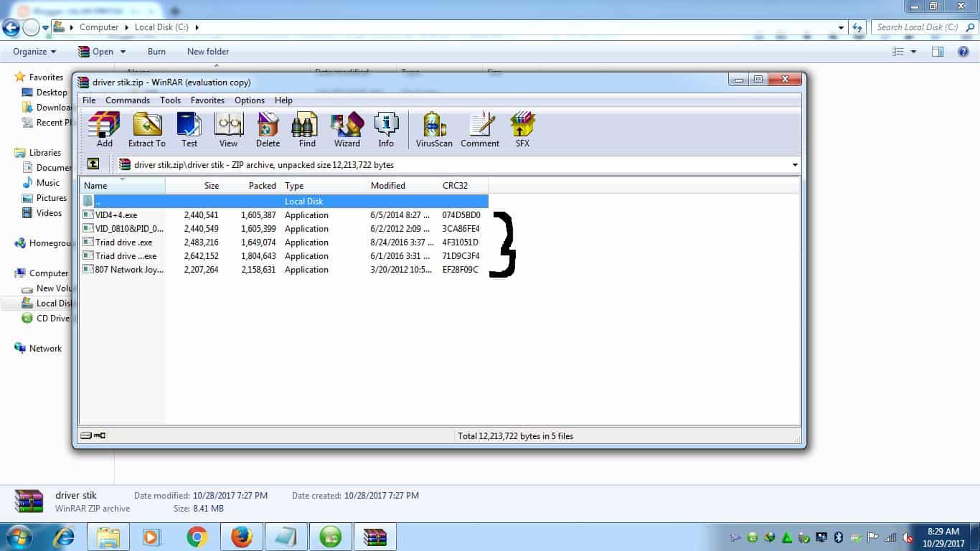Sort files by the CRC32 column

463,186
